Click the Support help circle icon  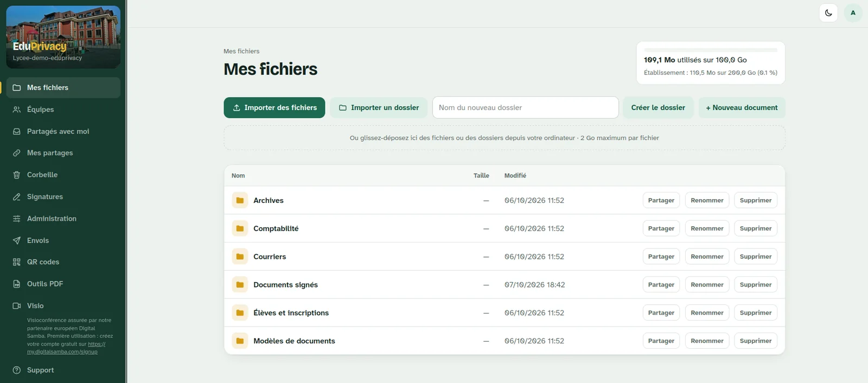(x=17, y=370)
